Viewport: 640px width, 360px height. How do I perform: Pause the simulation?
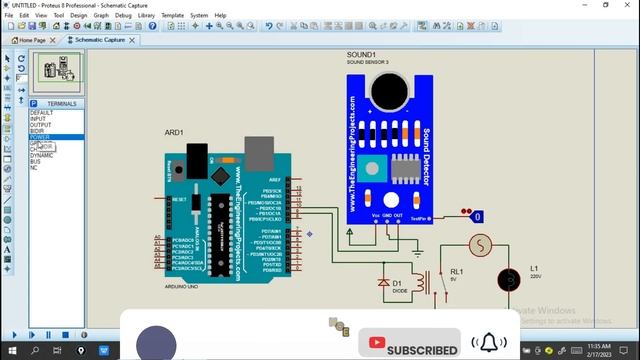pos(49,335)
